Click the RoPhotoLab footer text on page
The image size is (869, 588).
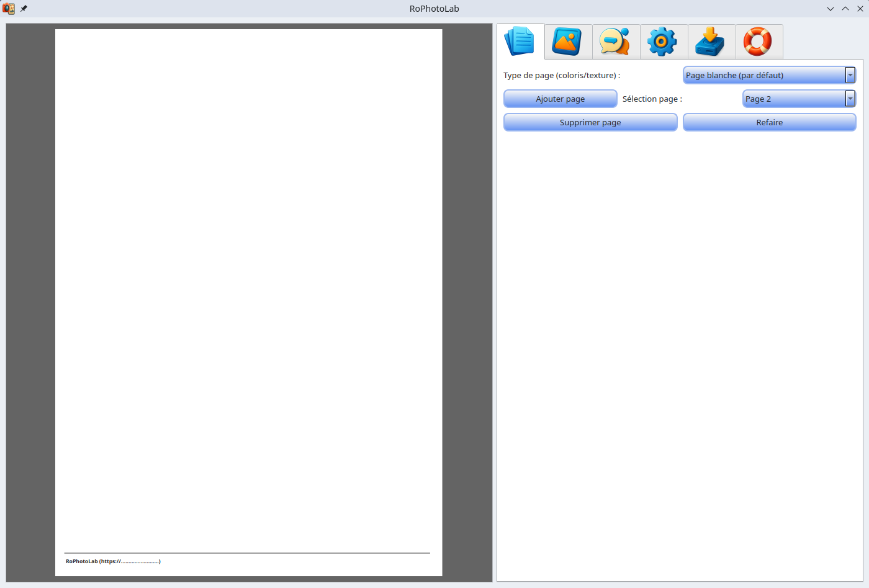coord(113,561)
